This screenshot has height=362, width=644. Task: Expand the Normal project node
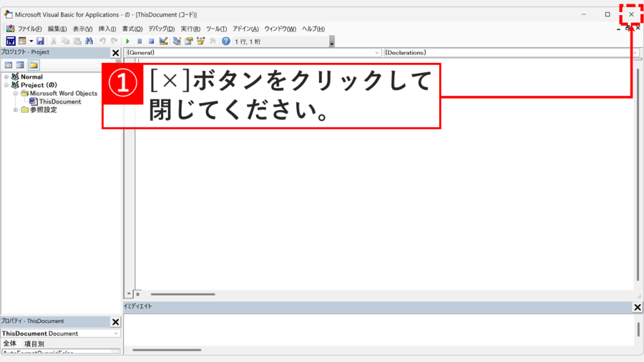point(5,76)
